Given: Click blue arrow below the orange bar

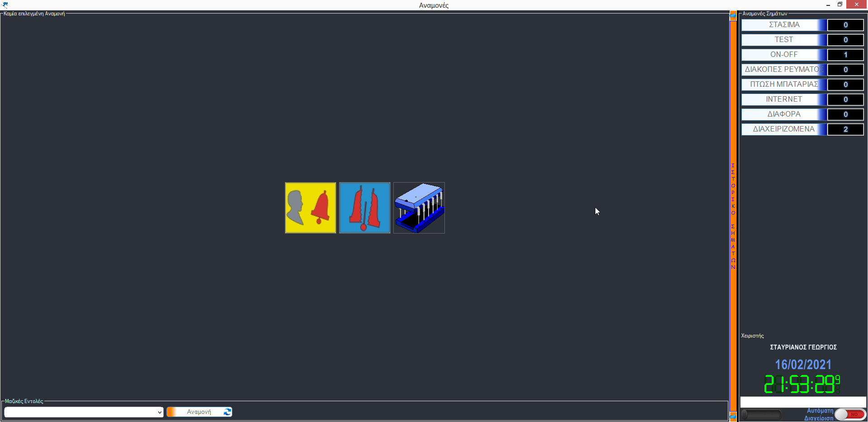Looking at the screenshot, I should coord(733,416).
